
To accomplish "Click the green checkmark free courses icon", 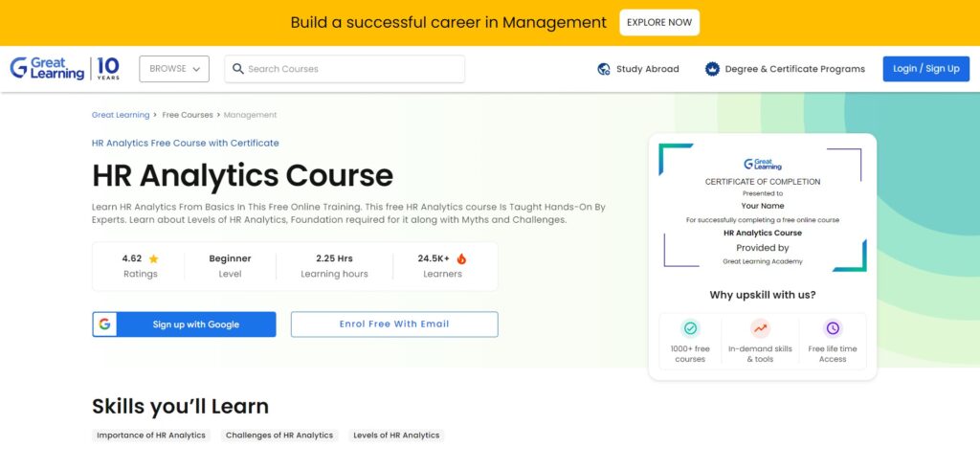I will click(x=690, y=328).
